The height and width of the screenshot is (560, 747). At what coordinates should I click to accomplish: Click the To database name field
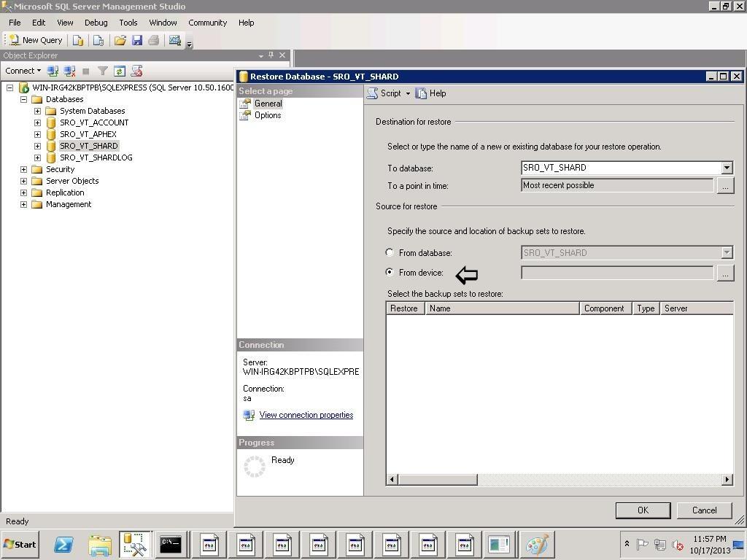[x=622, y=168]
